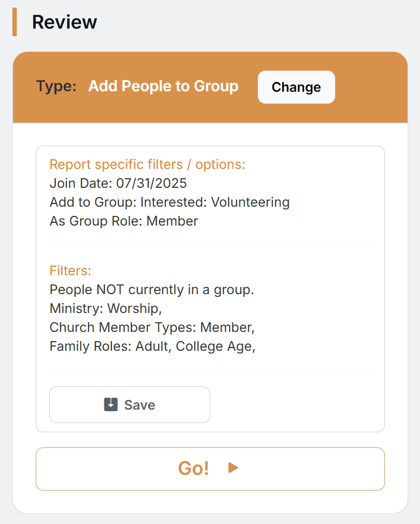Click the Church Member Types: Member line
This screenshot has width=420, height=524.
point(152,328)
